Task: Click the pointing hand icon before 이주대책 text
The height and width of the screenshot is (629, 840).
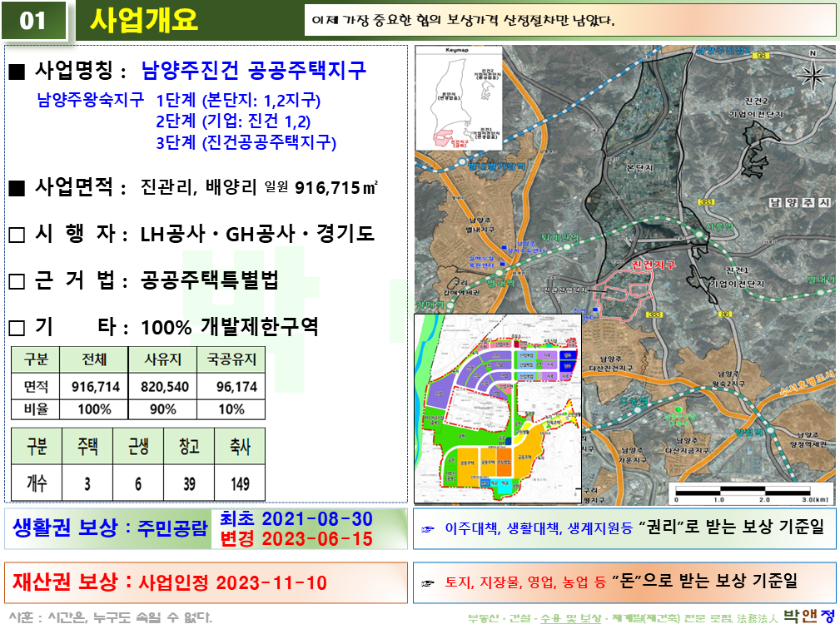Action: click(x=428, y=529)
